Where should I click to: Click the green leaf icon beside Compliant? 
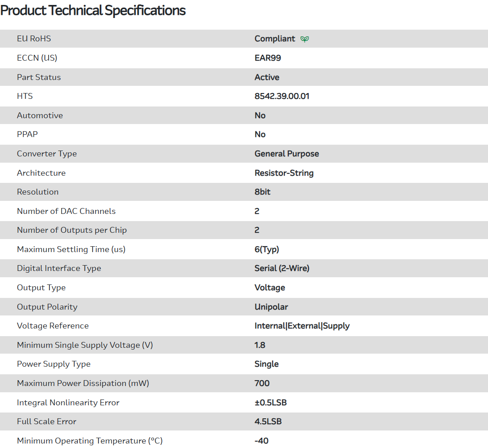coord(304,39)
